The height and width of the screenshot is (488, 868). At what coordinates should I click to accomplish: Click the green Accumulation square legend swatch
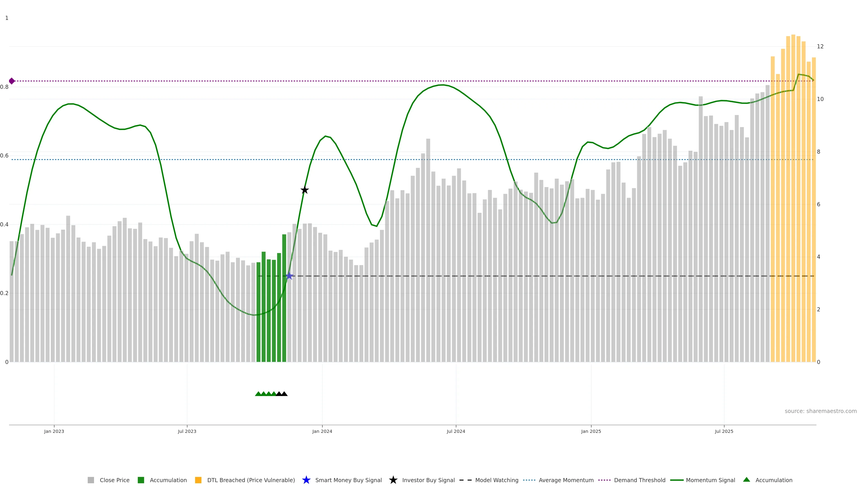point(141,480)
